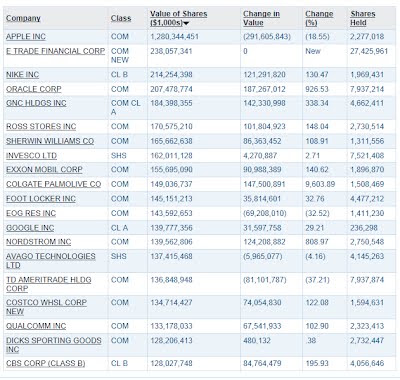This screenshot has width=400, height=380.
Task: Open CBS CORP (CLASS B) link
Action: pos(46,363)
